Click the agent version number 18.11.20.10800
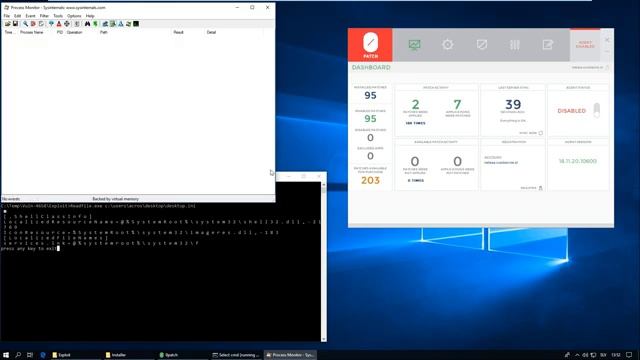Image resolution: width=640 pixels, height=360 pixels. click(578, 161)
